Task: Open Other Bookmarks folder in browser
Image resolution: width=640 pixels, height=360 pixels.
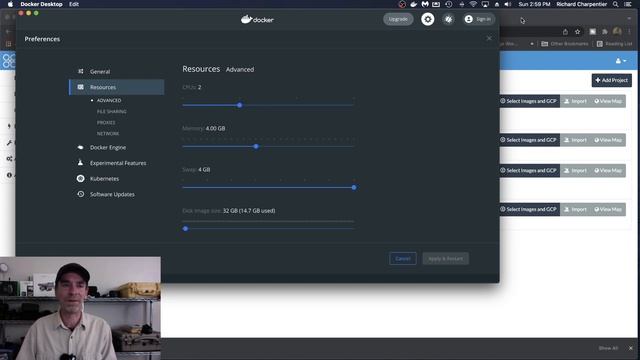Action: click(x=565, y=44)
